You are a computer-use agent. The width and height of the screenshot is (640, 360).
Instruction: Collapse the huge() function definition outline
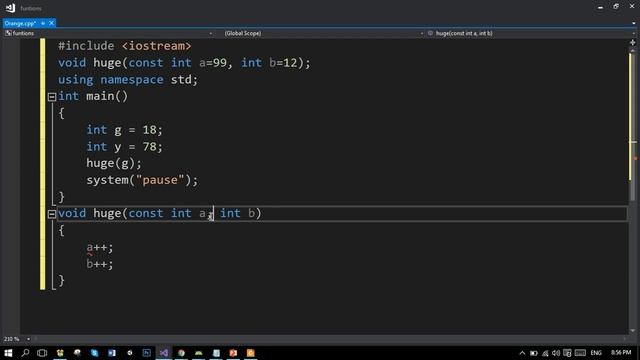[52, 214]
